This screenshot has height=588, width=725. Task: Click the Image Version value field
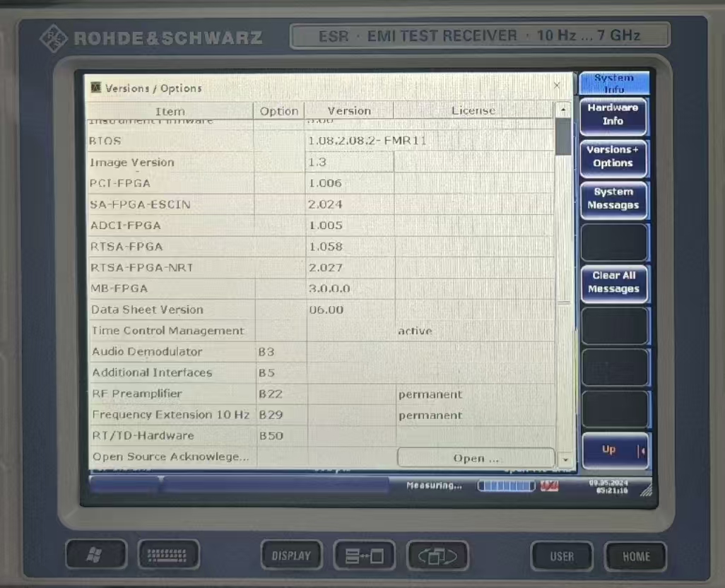click(x=349, y=163)
